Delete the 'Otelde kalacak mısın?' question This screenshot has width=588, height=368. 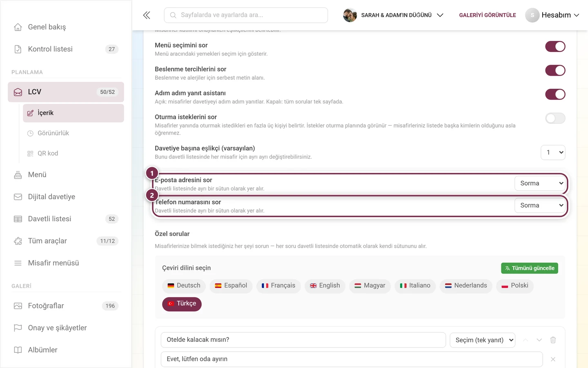(x=553, y=340)
